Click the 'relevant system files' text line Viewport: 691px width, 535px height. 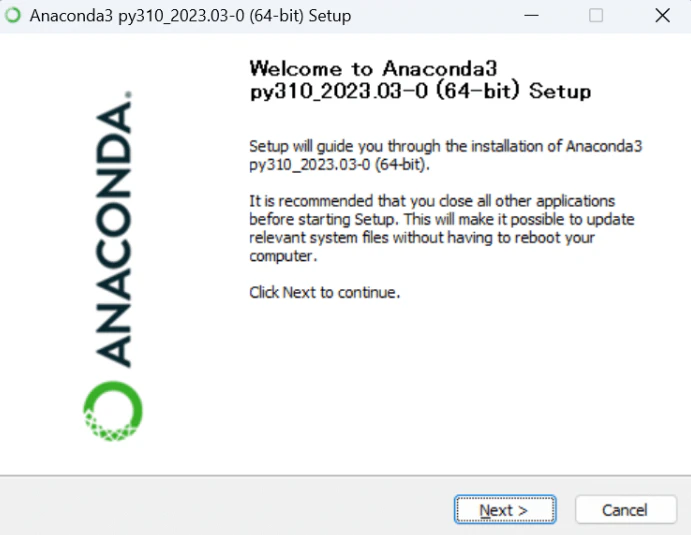422,238
